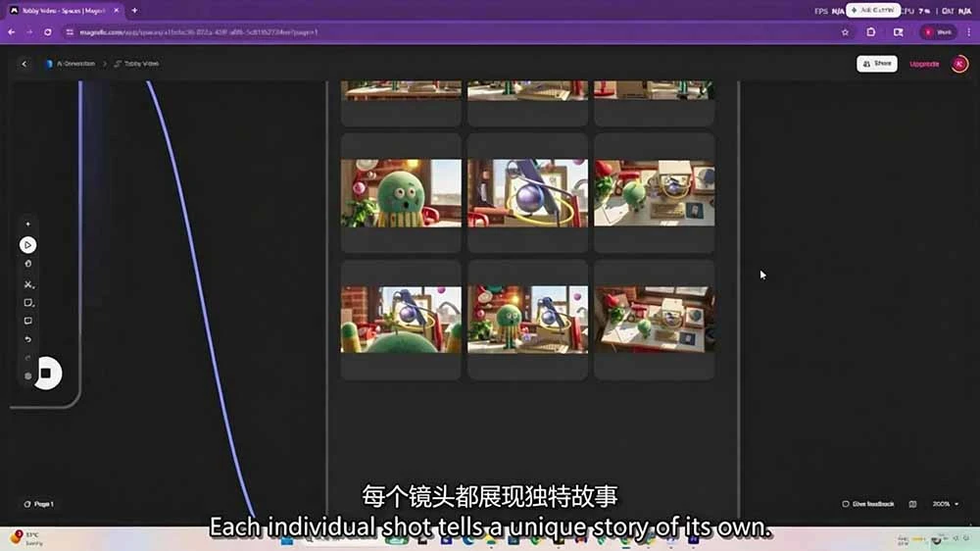Click the redo arrow in left toolbar
This screenshot has height=551, width=980.
coord(27,358)
